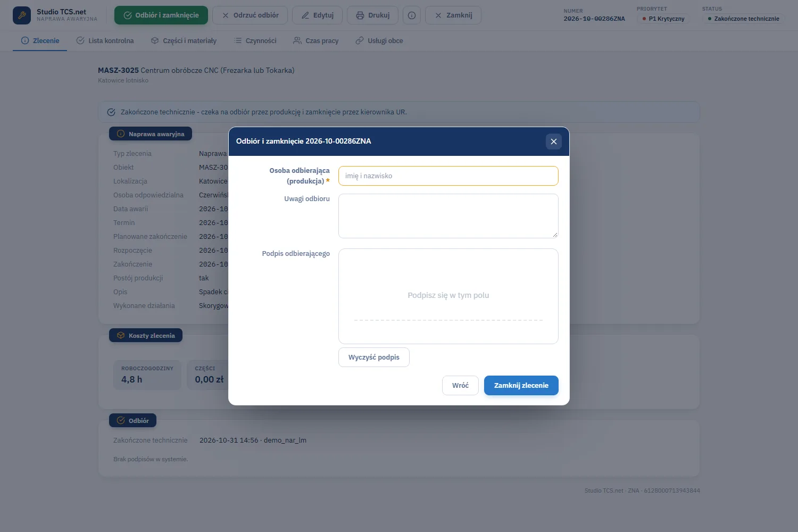Click Wyczyść podpis to clear signature
The width and height of the screenshot is (798, 532).
374,358
